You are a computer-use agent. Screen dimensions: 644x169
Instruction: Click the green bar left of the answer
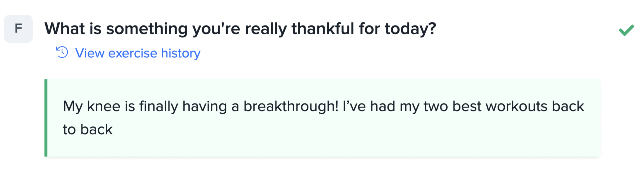pos(46,118)
